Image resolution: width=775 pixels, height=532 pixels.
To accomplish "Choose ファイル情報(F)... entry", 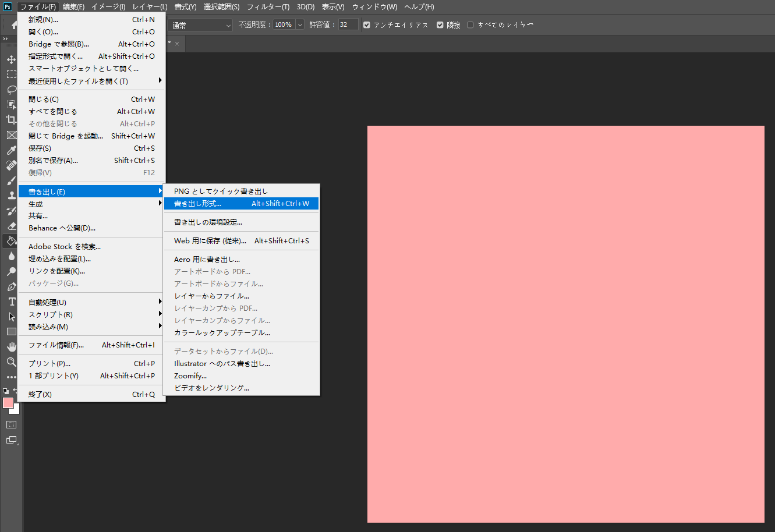I will point(91,345).
